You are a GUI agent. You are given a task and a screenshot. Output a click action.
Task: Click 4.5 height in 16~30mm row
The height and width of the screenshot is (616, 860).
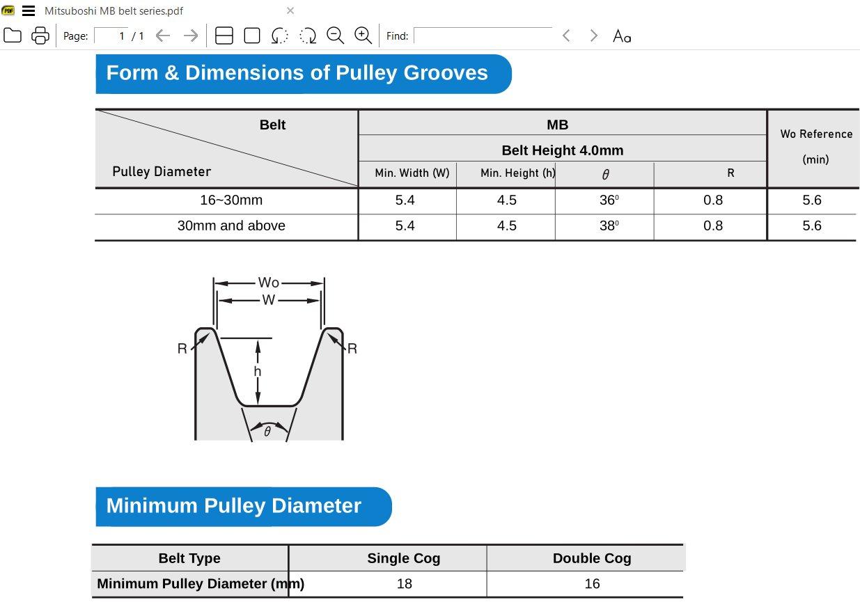pyautogui.click(x=507, y=200)
